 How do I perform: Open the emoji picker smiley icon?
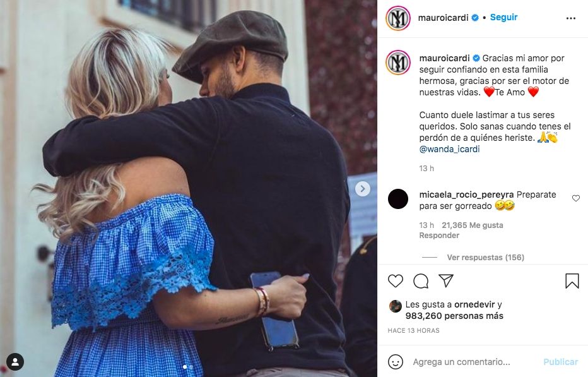[395, 362]
